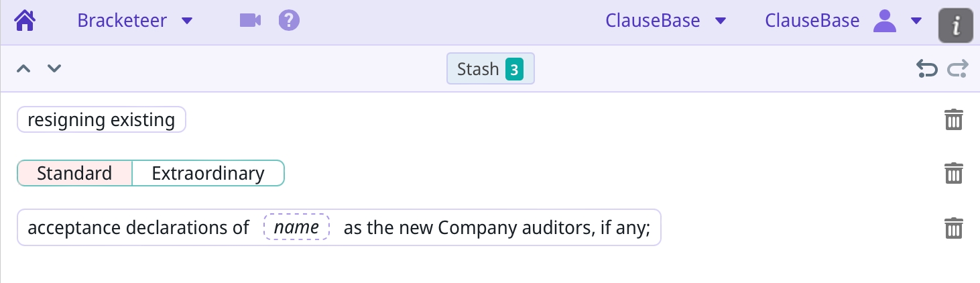Click the user profile avatar icon
Image resolution: width=980 pixels, height=283 pixels.
(x=885, y=21)
